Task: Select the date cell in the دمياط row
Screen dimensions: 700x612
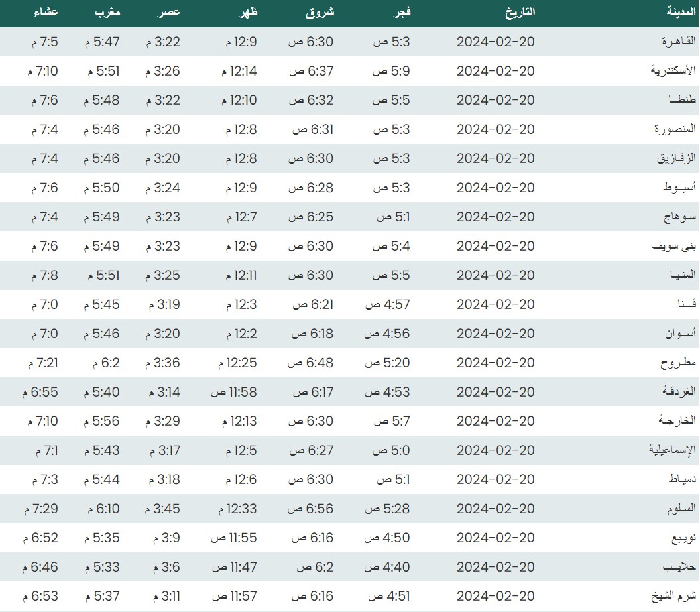Action: pyautogui.click(x=495, y=479)
